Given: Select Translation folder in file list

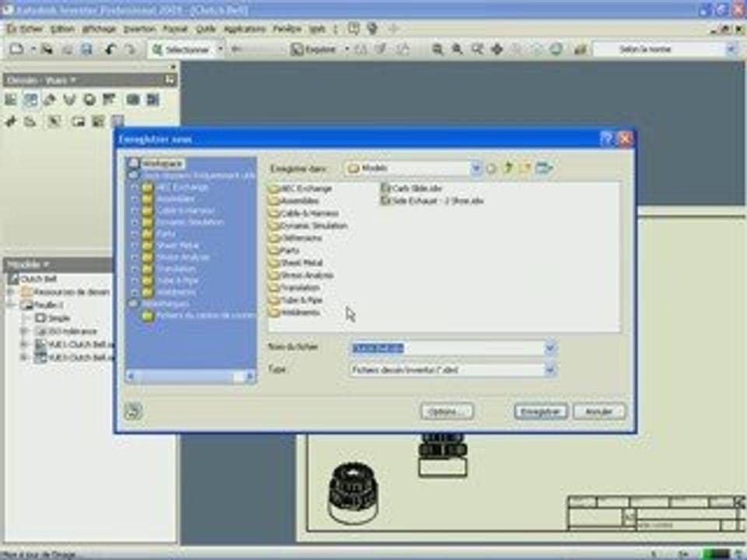Looking at the screenshot, I should coord(294,288).
